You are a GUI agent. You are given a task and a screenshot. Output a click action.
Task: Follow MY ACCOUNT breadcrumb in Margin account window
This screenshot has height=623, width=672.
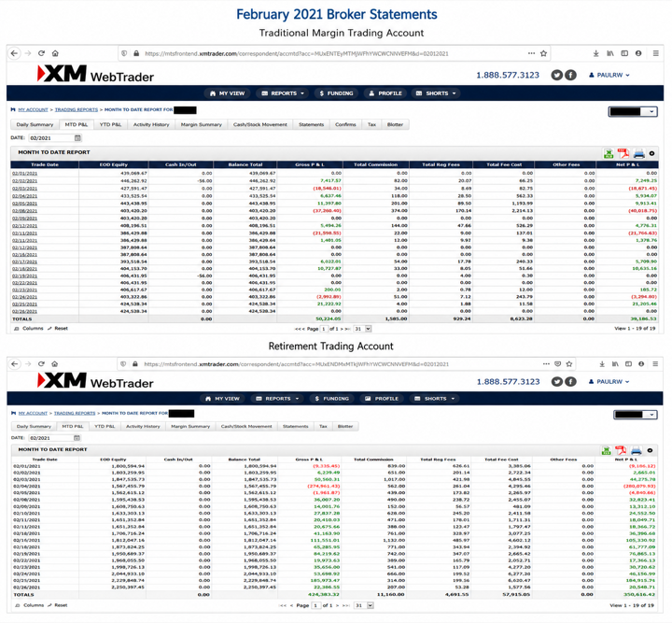33,110
